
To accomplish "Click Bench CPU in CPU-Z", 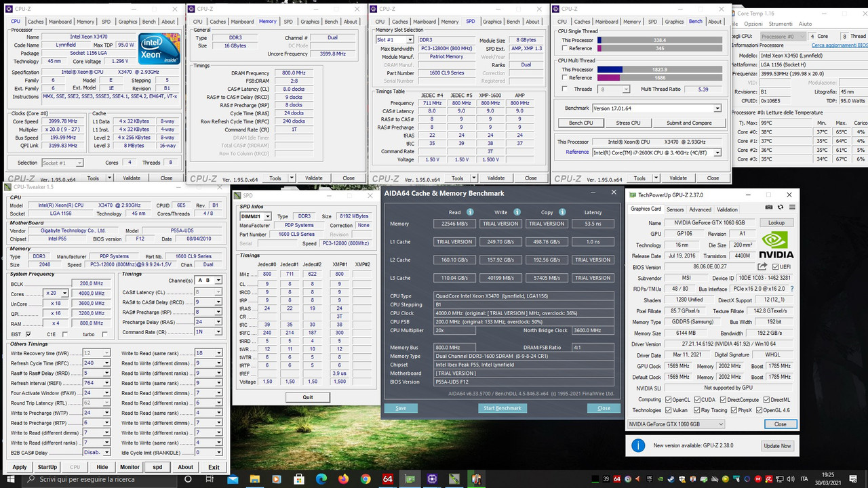I will 580,123.
